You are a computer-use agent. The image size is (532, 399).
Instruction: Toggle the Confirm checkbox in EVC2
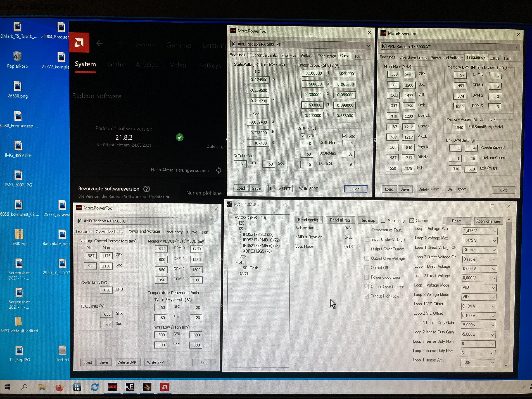[x=412, y=220]
